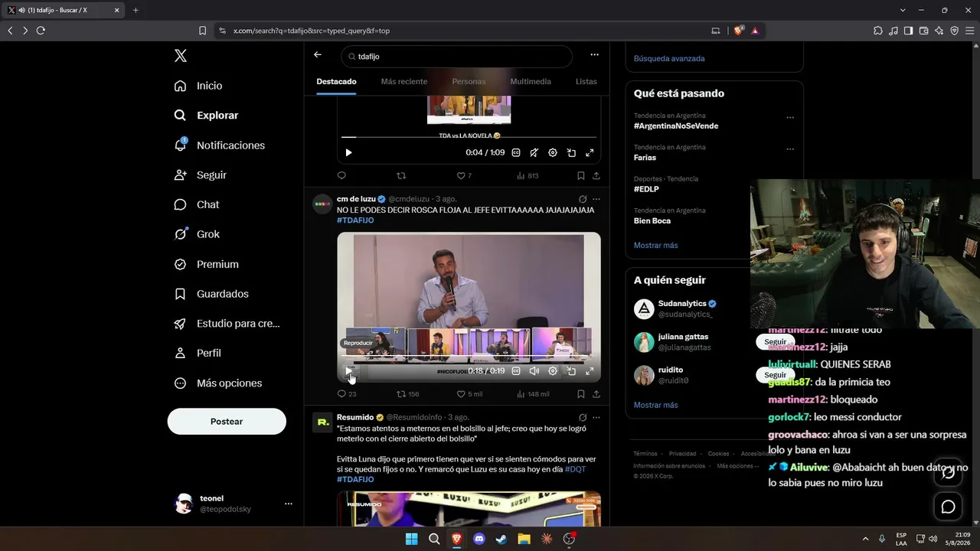Play the cm de luzu video

click(348, 371)
